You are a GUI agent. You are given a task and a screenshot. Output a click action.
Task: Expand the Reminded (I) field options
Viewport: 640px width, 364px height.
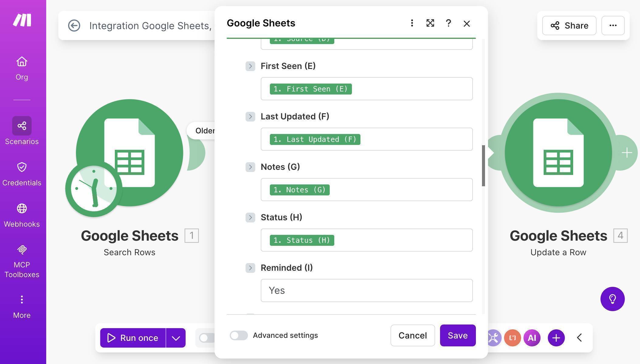[250, 268]
